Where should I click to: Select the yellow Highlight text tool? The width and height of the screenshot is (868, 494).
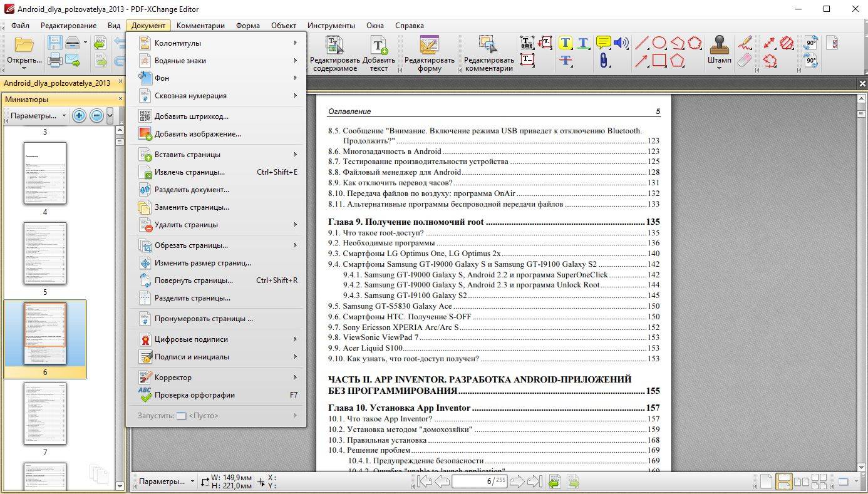point(566,43)
